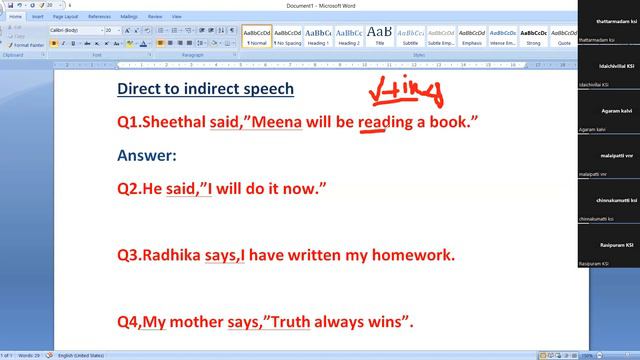640x360 pixels.
Task: Align text right
Action: 180,43
